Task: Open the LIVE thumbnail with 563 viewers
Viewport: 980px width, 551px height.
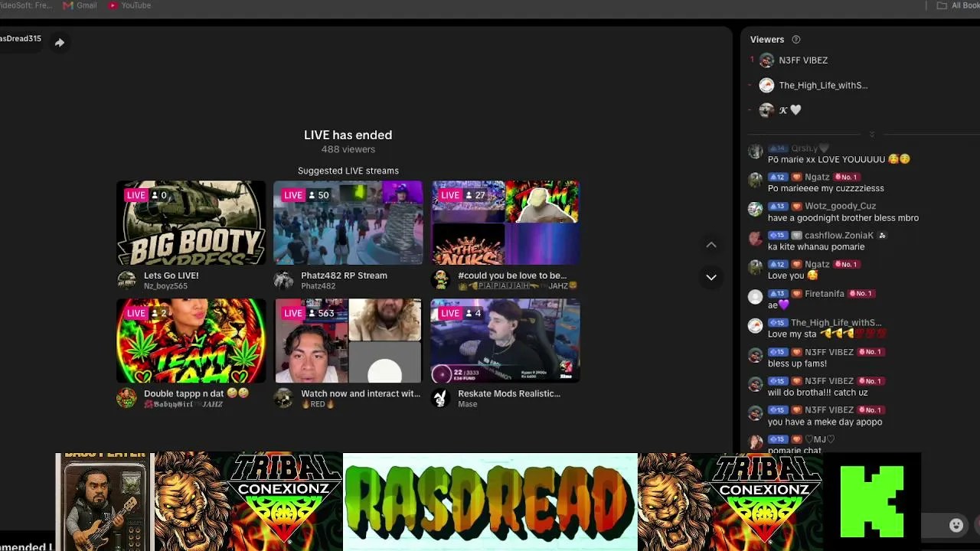Action: point(348,341)
